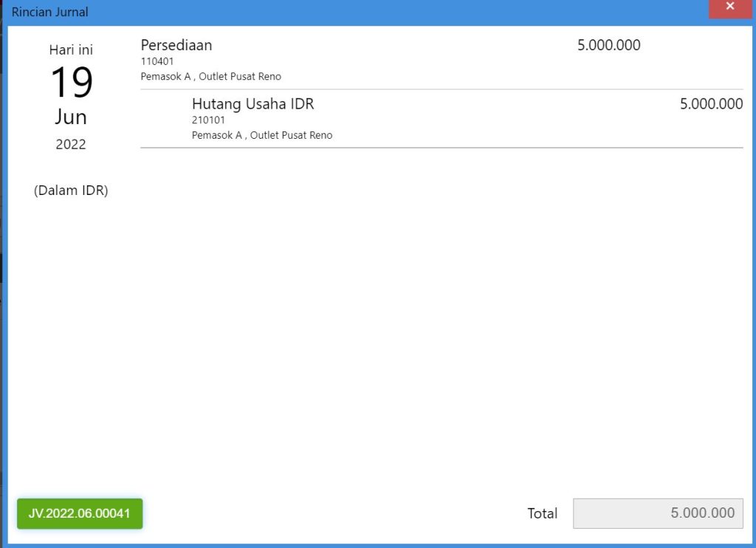Click the Hutang Usaha credit amount 5.000.000
The width and height of the screenshot is (756, 548).
click(x=711, y=104)
